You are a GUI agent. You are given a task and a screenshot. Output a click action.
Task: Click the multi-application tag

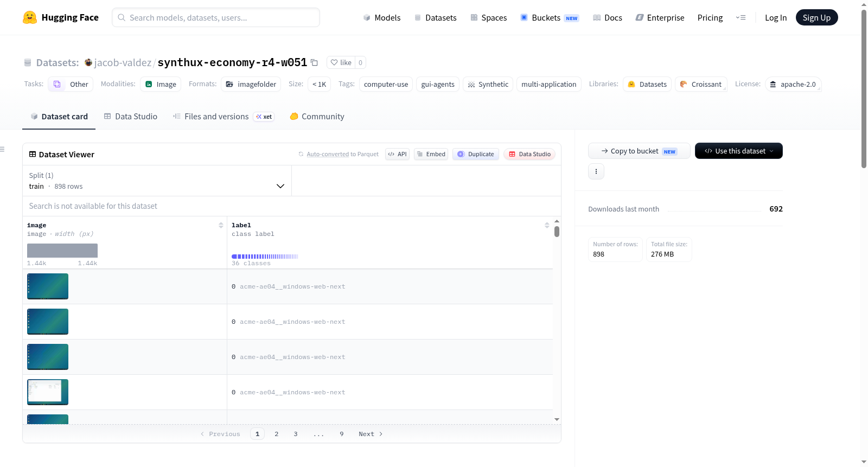[548, 84]
